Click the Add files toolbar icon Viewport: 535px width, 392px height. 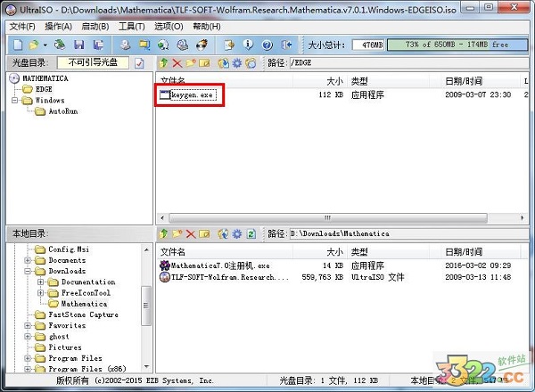[229, 45]
